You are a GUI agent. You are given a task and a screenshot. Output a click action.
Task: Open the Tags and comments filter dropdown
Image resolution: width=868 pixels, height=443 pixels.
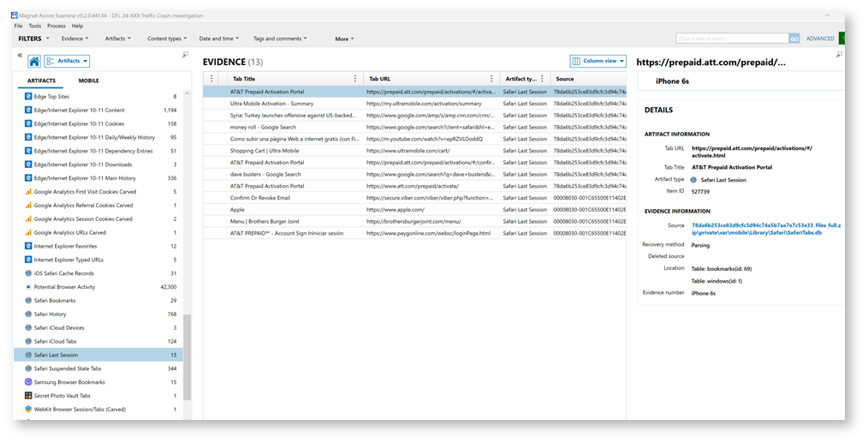pyautogui.click(x=280, y=39)
